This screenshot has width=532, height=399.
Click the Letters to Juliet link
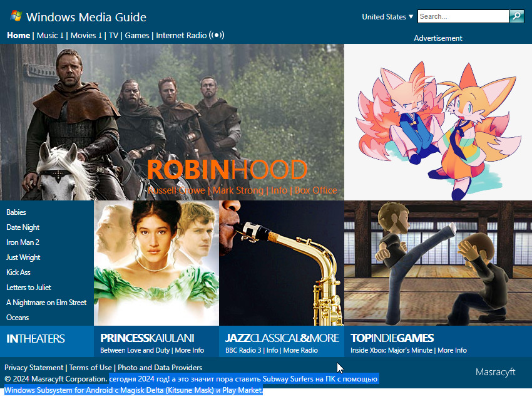pos(29,288)
